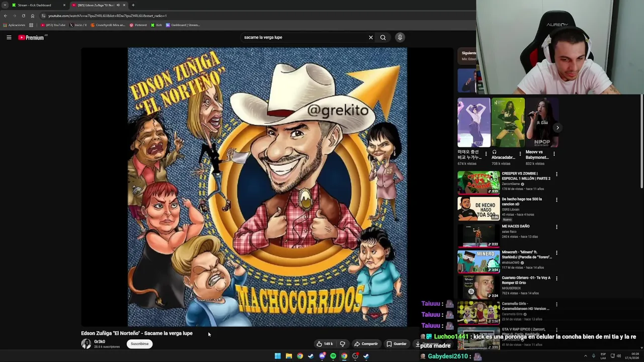Open options for Abracadabra short

tap(520, 154)
